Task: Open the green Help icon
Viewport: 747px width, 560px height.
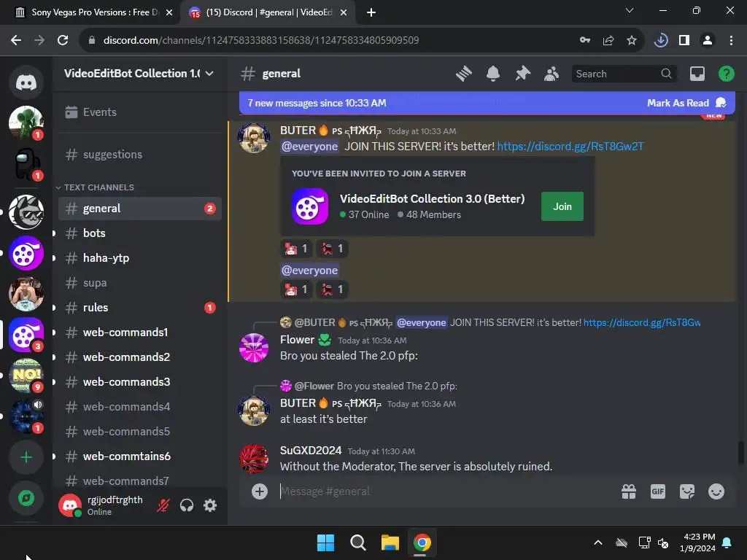Action: tap(726, 74)
